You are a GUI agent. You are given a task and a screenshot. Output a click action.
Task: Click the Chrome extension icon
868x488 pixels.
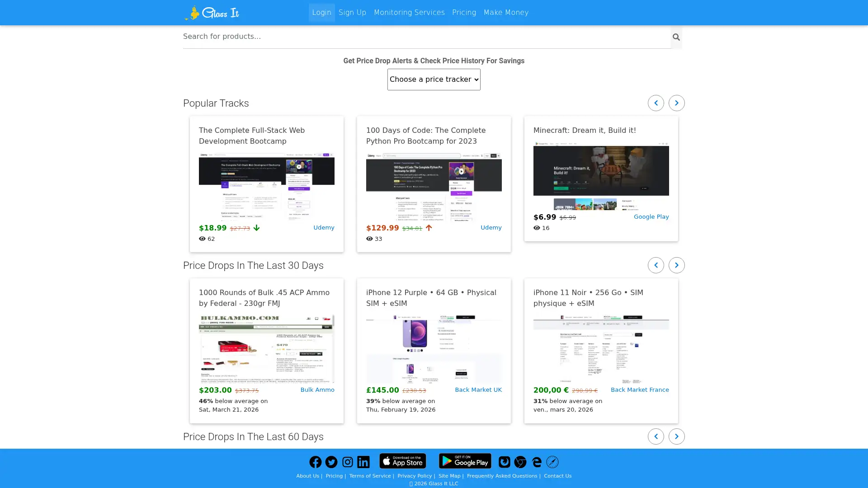pyautogui.click(x=520, y=462)
